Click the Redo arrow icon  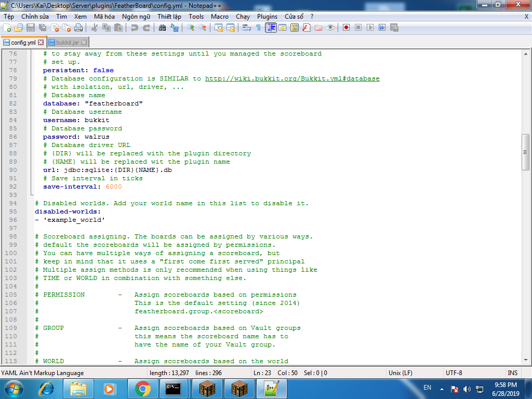146,28
